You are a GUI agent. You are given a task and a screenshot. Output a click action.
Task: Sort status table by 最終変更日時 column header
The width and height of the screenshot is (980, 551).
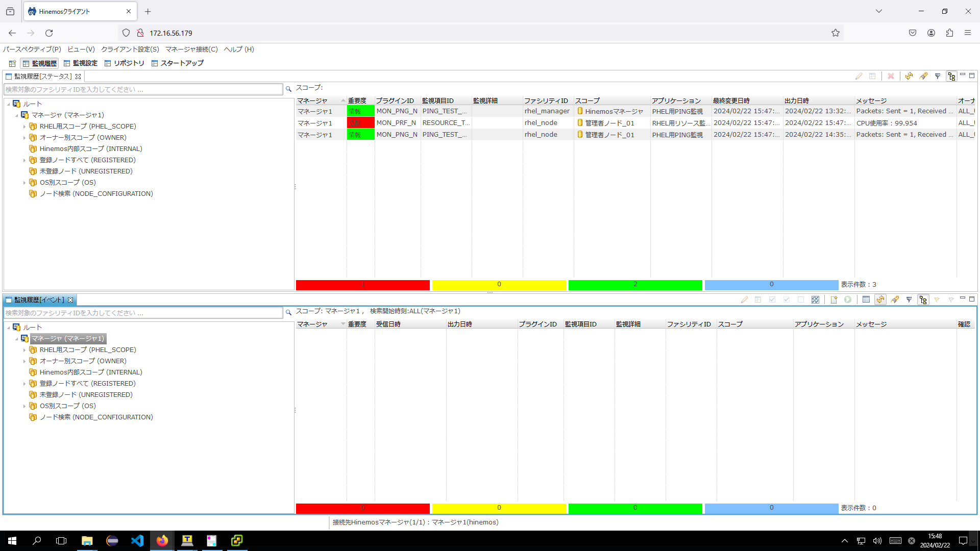click(747, 101)
